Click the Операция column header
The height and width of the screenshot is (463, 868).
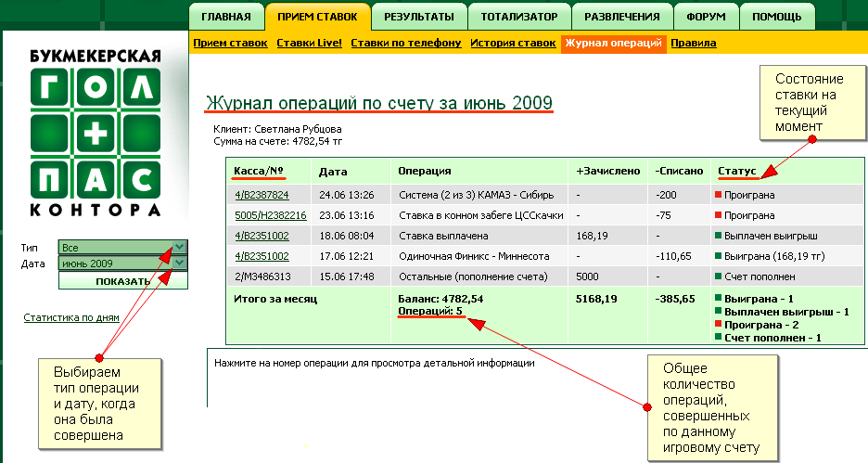click(x=425, y=171)
